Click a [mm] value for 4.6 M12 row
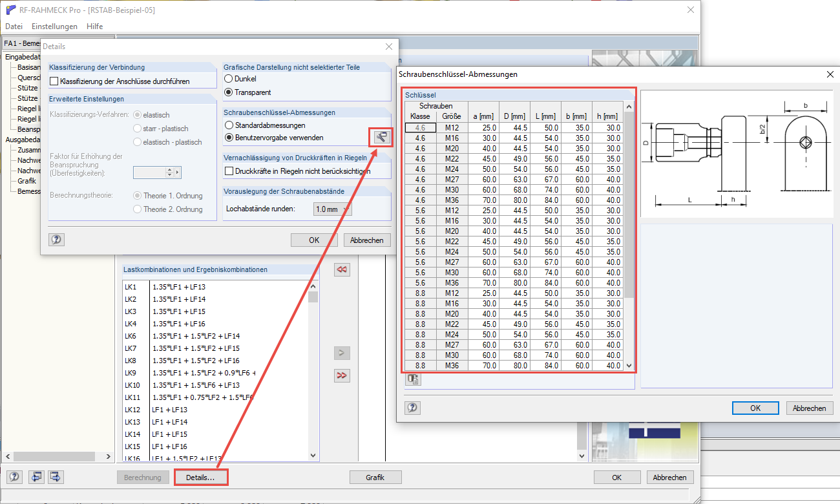The width and height of the screenshot is (840, 504). [x=483, y=128]
